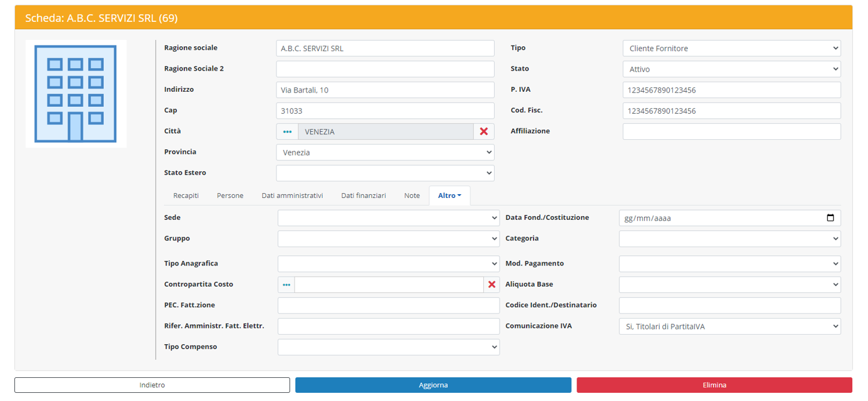Open the Comunicazione IVA dropdown
868x401 pixels.
729,327
